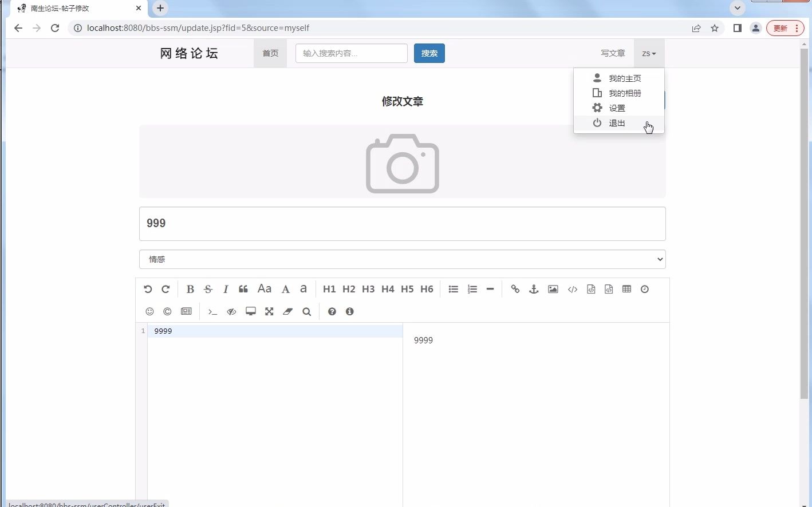Insert reference link anchor

pyautogui.click(x=534, y=290)
